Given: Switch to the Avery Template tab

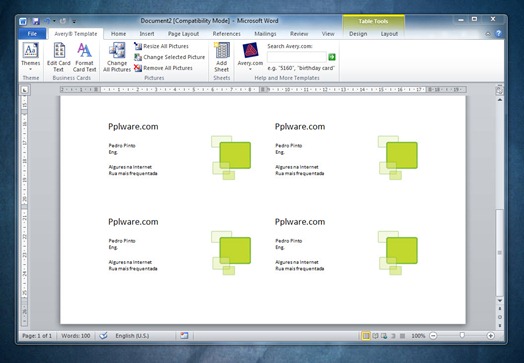Looking at the screenshot, I should click(x=76, y=34).
